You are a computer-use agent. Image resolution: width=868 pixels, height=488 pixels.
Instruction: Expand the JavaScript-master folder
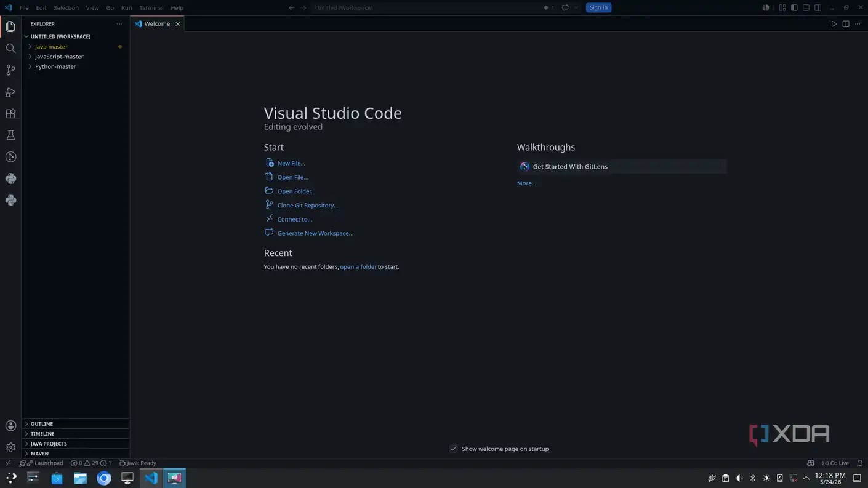[75, 57]
